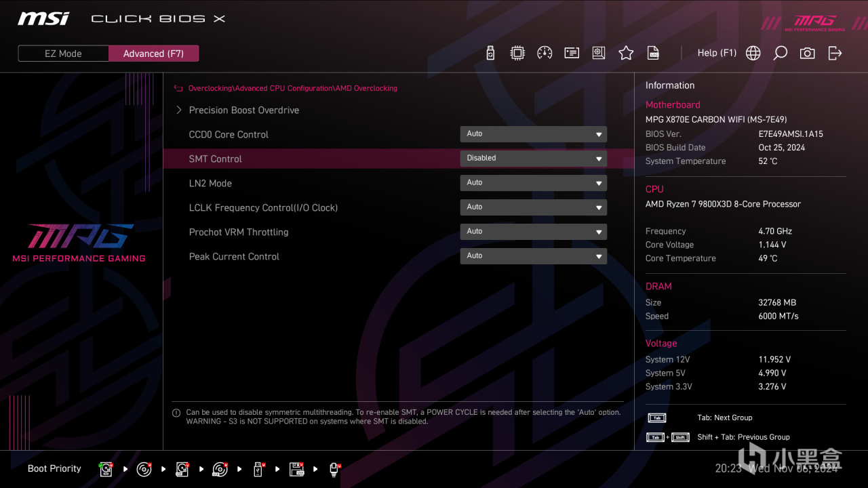The height and width of the screenshot is (488, 868).
Task: Click the "Tab: Next Group" hint
Action: pyautogui.click(x=724, y=418)
